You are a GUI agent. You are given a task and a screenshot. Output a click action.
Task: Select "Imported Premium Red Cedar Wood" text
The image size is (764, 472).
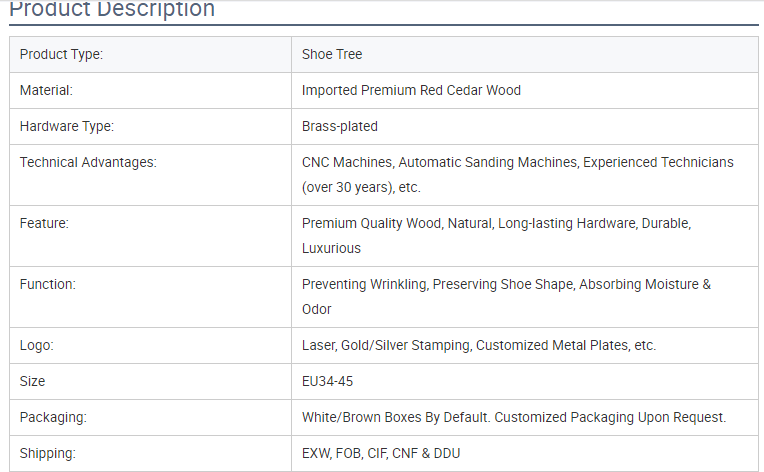[411, 90]
